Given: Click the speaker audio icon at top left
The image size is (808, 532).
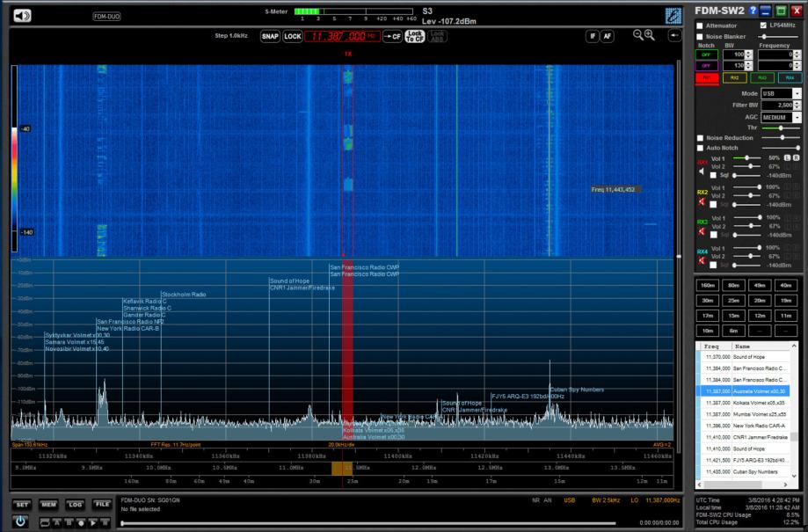Looking at the screenshot, I should tap(21, 15).
